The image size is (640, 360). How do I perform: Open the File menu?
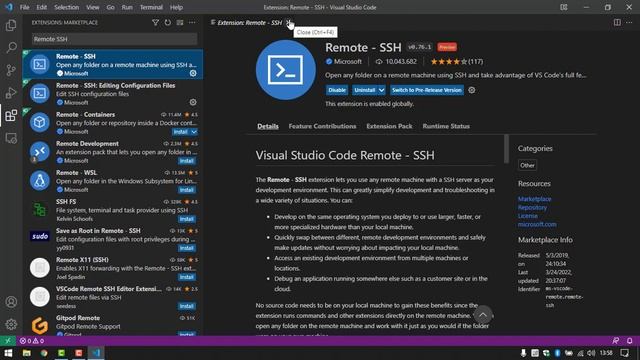click(24, 7)
